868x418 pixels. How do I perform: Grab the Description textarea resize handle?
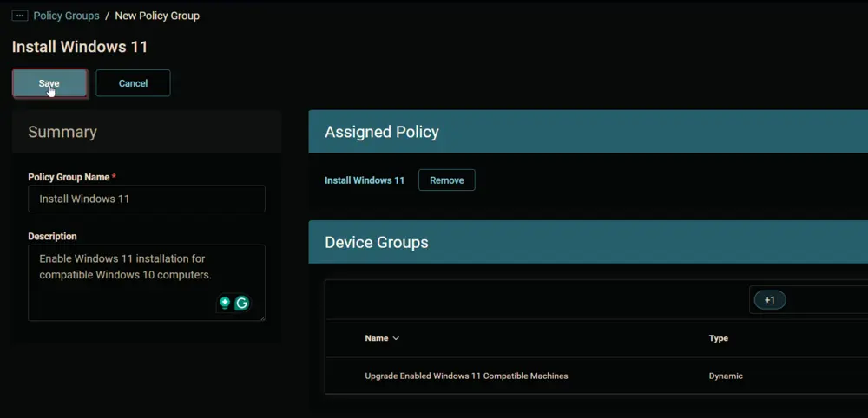(262, 317)
